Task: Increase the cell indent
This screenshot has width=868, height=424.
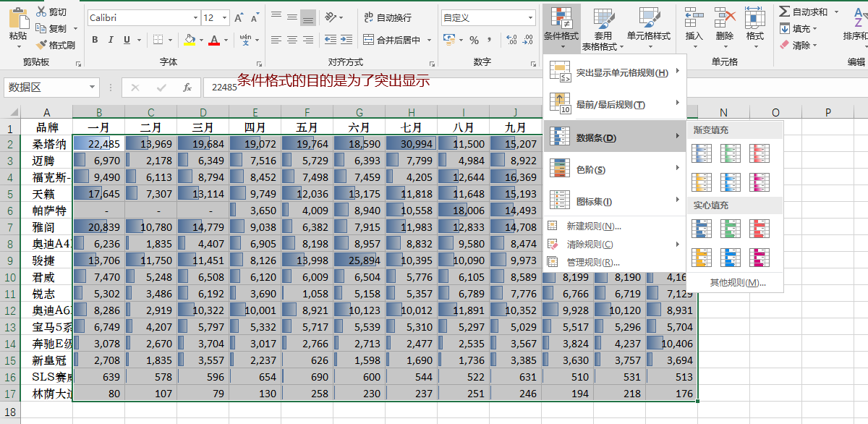Action: click(346, 40)
